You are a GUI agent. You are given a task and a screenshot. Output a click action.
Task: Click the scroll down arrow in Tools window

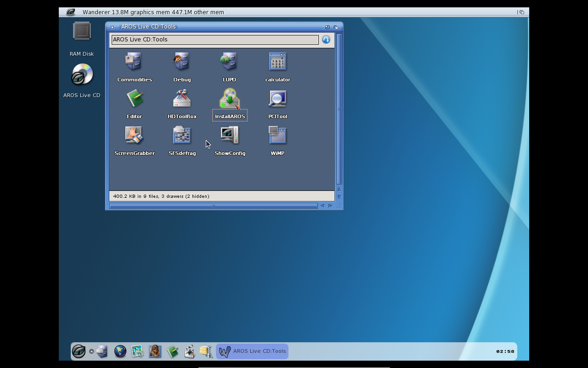(339, 196)
